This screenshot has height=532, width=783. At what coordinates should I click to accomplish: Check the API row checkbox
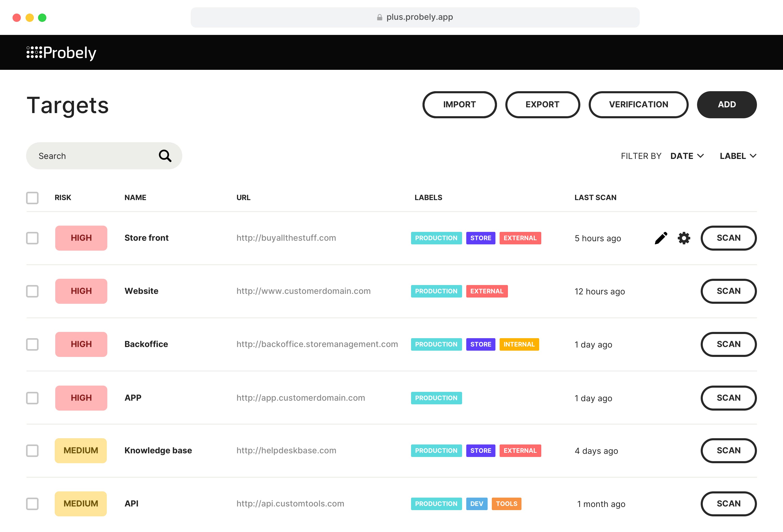32,504
